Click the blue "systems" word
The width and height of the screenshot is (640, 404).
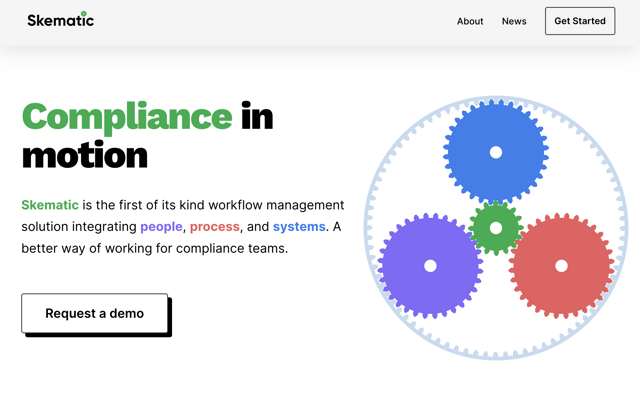tap(299, 227)
